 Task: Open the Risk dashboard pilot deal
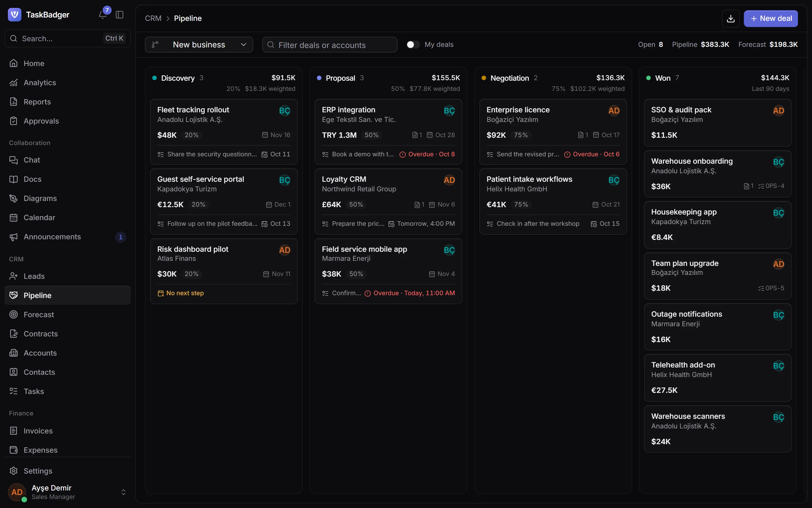pyautogui.click(x=224, y=271)
